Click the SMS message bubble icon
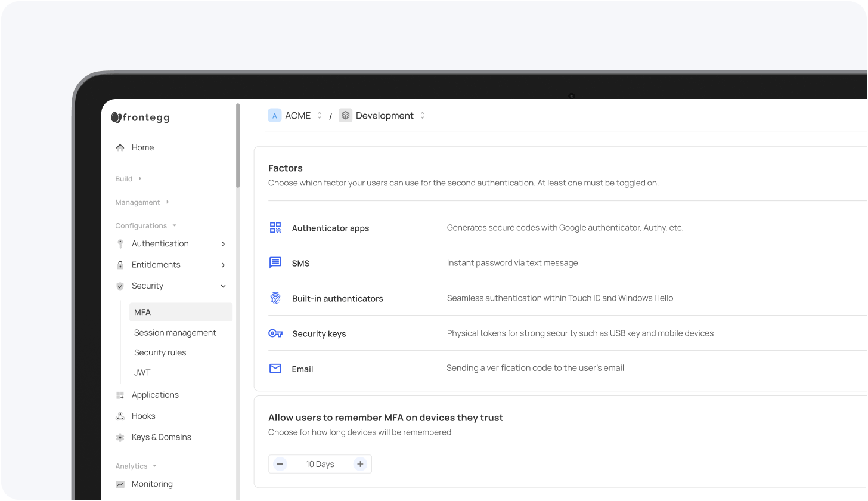The width and height of the screenshot is (868, 501). click(275, 262)
